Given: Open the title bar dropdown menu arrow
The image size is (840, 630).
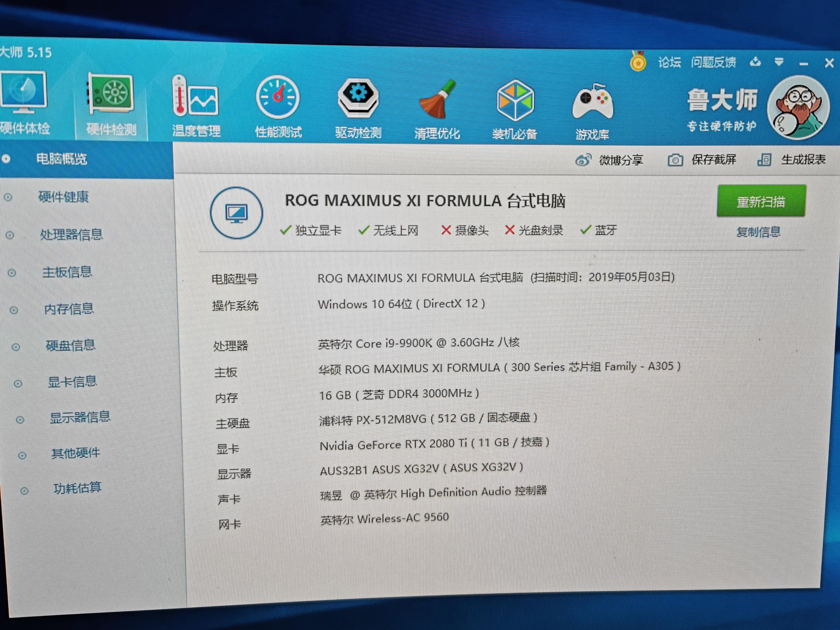Looking at the screenshot, I should (x=779, y=62).
